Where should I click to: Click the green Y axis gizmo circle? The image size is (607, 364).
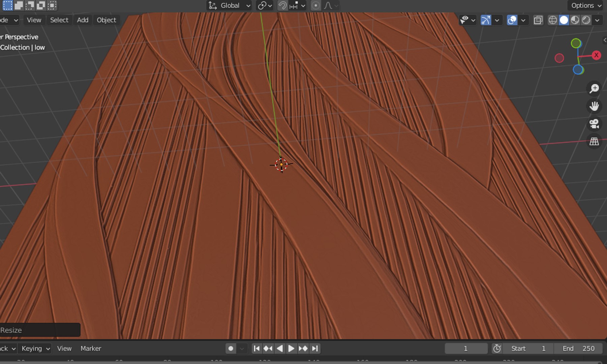tap(576, 43)
